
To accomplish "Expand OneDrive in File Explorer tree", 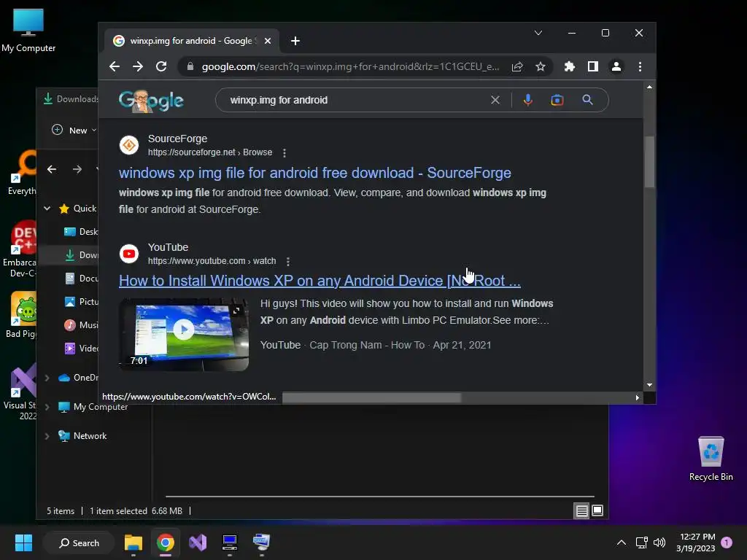I will [47, 378].
